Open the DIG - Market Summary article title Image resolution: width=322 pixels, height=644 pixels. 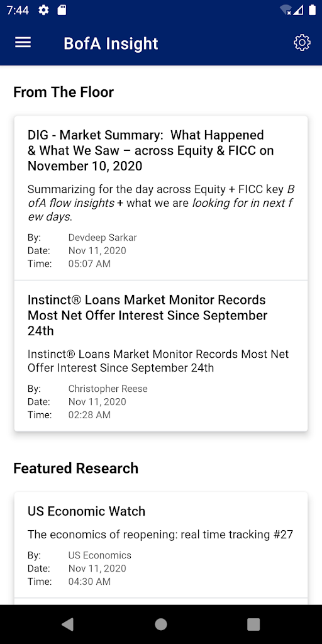(151, 150)
